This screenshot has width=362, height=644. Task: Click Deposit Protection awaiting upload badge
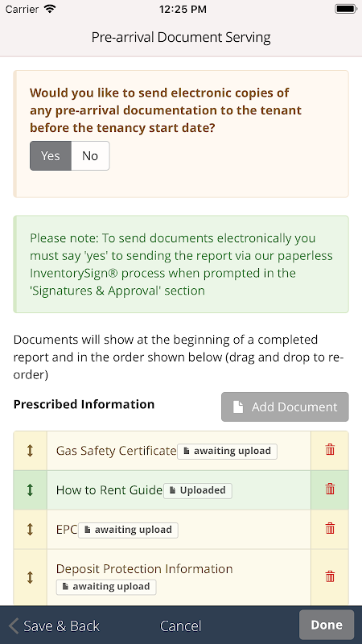[x=106, y=587]
